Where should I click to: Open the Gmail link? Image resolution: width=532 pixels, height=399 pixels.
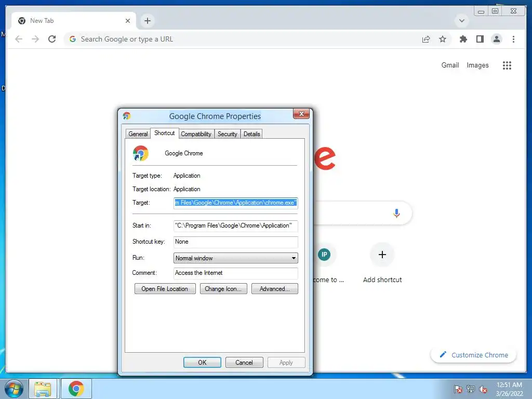pyautogui.click(x=450, y=65)
